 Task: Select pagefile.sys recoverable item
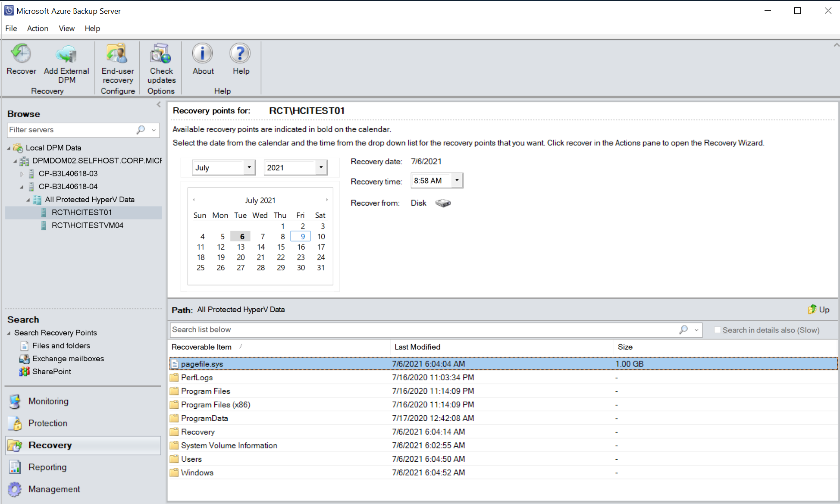(203, 363)
